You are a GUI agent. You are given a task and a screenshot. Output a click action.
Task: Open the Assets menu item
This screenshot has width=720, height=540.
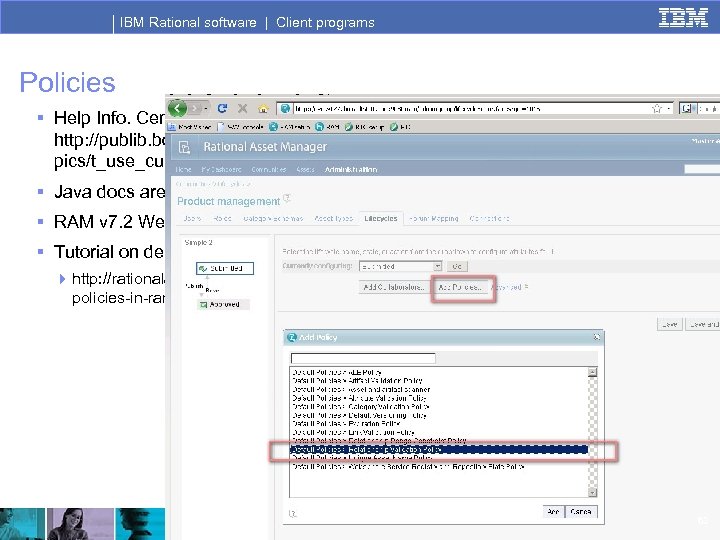tap(305, 169)
